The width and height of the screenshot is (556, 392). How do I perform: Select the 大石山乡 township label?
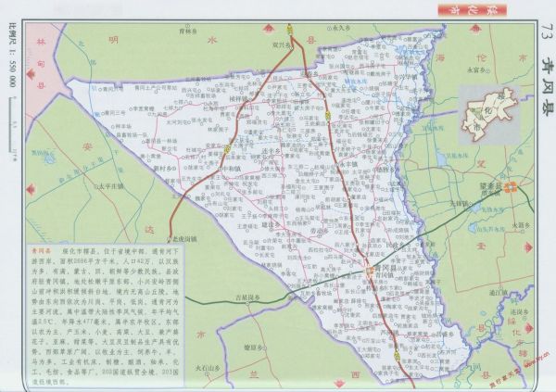208,368
